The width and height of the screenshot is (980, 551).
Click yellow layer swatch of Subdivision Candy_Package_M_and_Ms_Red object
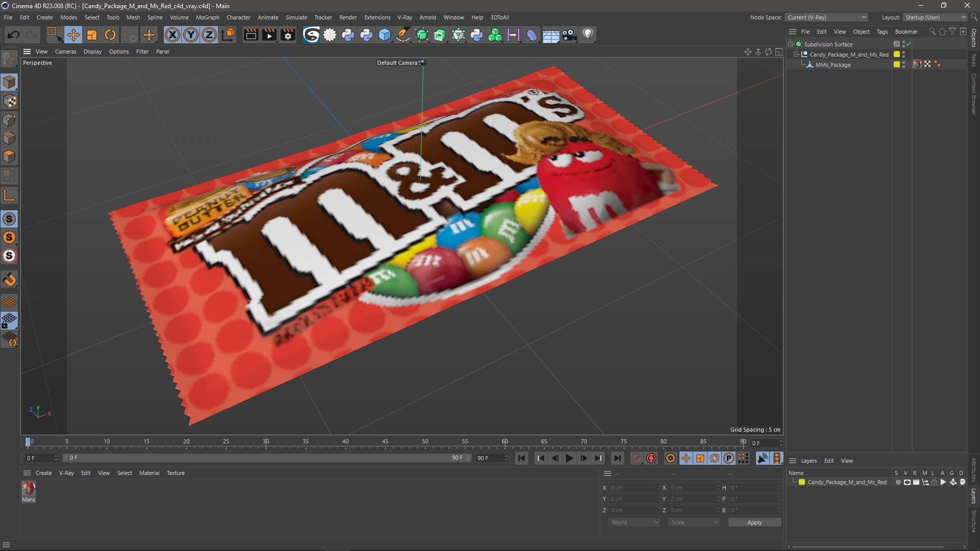pyautogui.click(x=896, y=55)
